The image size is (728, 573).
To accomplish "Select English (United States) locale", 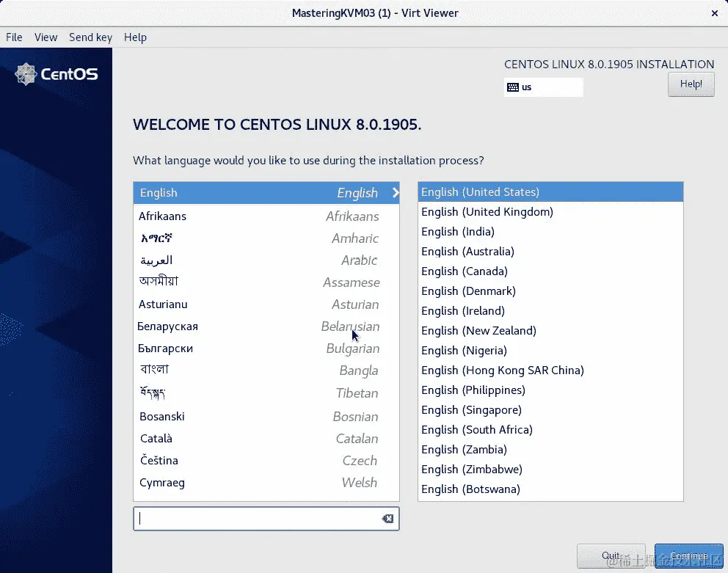I will (x=550, y=192).
